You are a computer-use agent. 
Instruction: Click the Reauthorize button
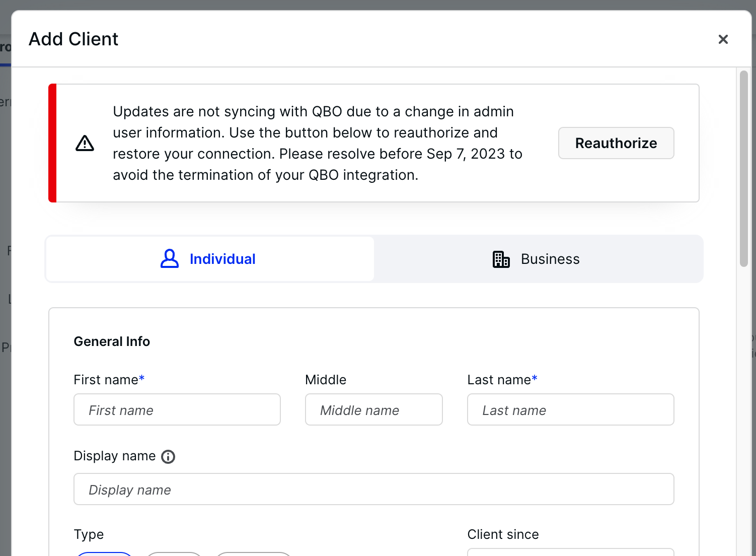616,143
